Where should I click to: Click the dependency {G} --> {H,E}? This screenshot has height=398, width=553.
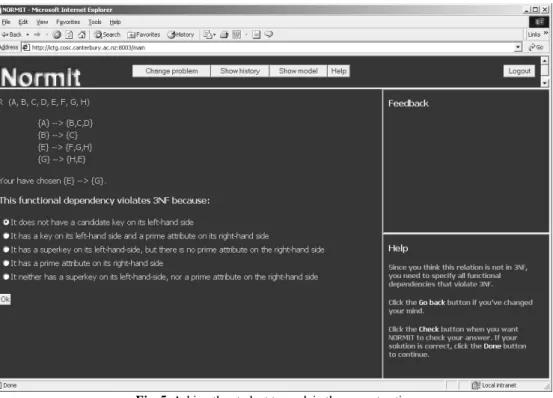tap(62, 159)
